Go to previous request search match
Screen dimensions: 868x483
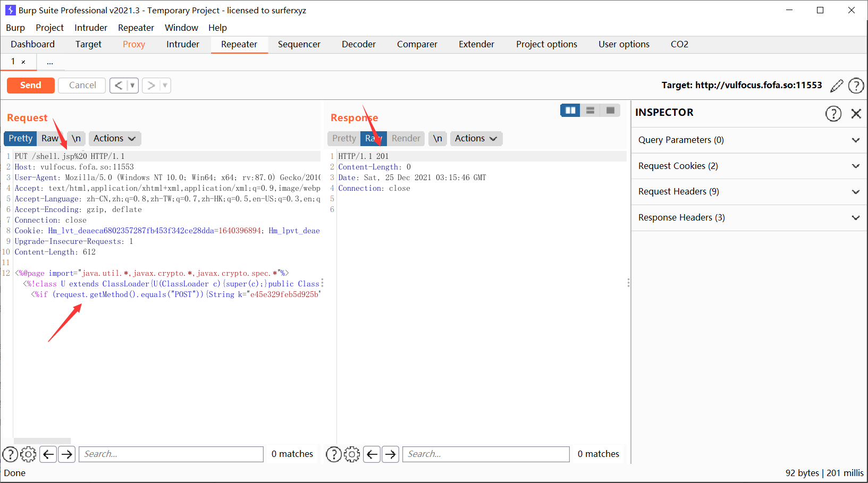click(x=48, y=454)
